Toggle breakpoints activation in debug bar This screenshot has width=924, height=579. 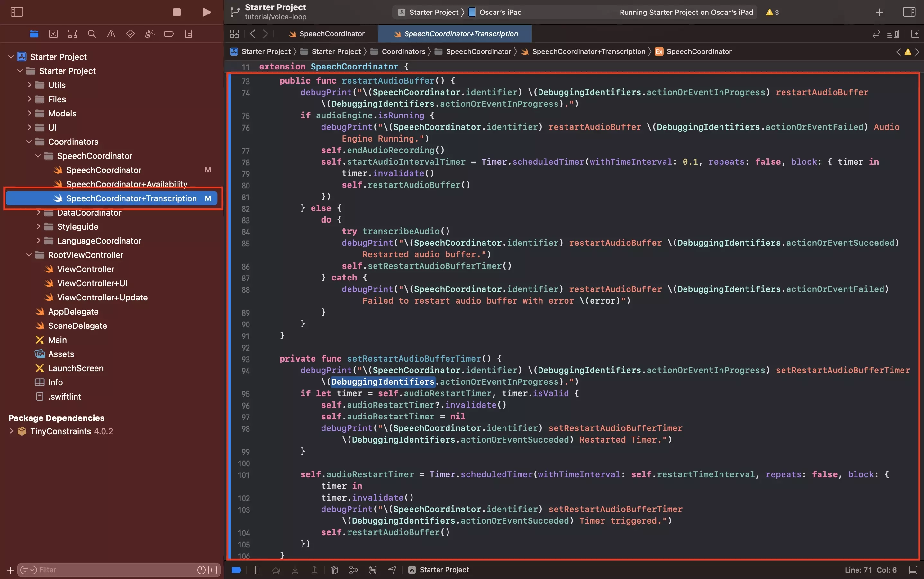pos(237,570)
